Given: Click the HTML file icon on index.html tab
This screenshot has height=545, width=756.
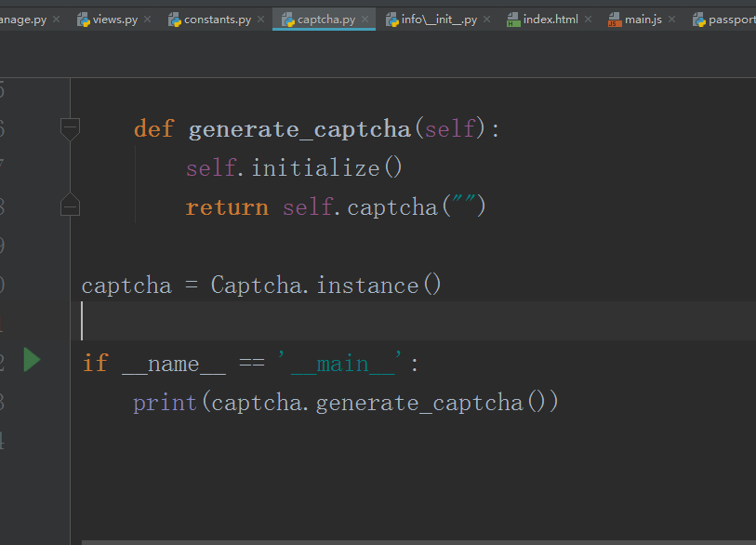Looking at the screenshot, I should (x=513, y=19).
